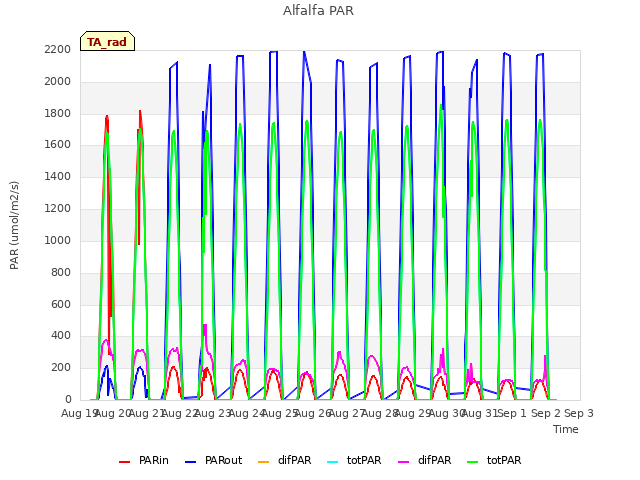Viewport: 640px width, 480px height.
Task: Click the TA_rad annotation label
Action: click(x=107, y=42)
